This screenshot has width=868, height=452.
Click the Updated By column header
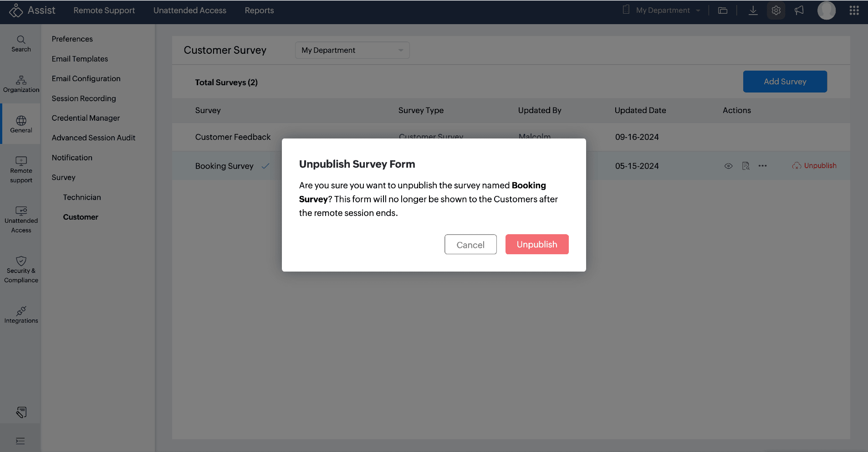pyautogui.click(x=540, y=110)
